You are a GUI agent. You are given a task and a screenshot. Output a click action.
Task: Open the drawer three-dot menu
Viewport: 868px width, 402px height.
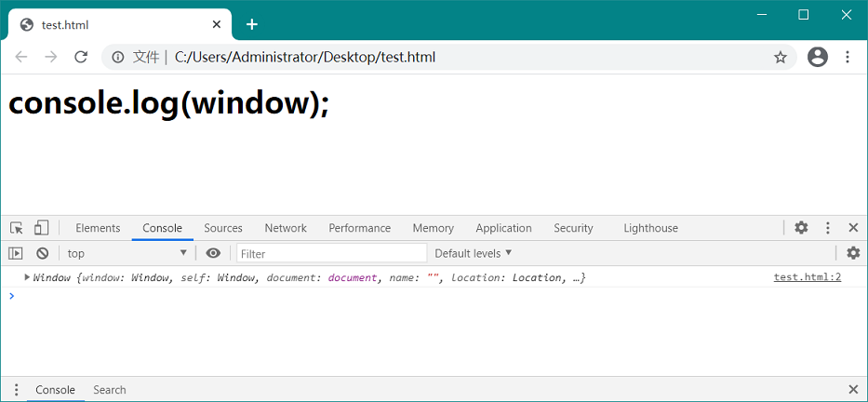click(x=16, y=389)
